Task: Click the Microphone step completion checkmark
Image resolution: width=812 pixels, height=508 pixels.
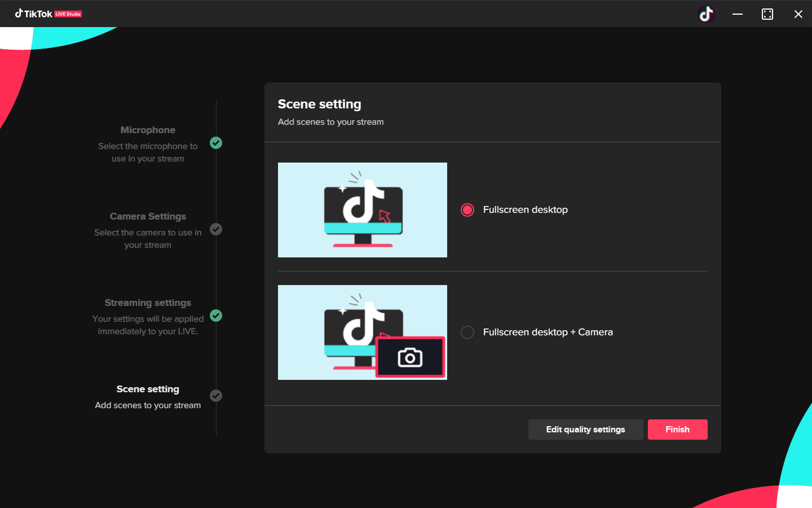Action: 216,143
